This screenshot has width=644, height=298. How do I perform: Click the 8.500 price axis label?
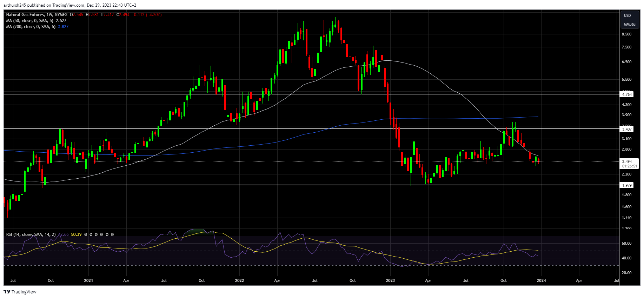626,34
